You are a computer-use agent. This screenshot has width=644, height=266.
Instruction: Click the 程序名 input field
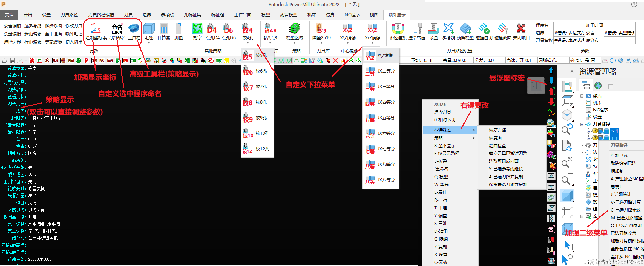click(x=569, y=25)
